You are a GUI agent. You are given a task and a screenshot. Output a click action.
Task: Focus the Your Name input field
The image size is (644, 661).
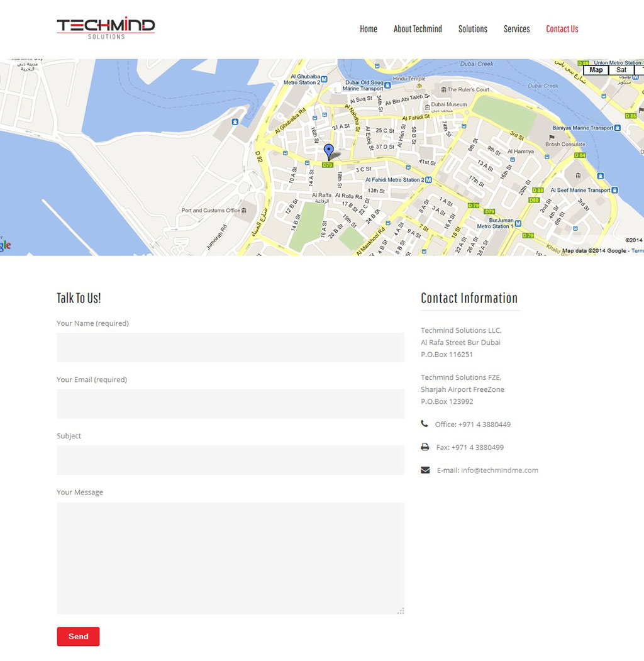coord(230,347)
